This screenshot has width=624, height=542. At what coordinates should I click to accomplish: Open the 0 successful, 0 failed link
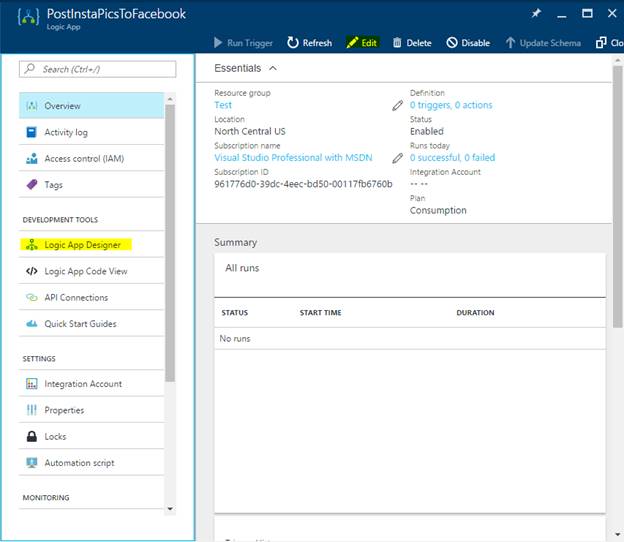tap(452, 158)
